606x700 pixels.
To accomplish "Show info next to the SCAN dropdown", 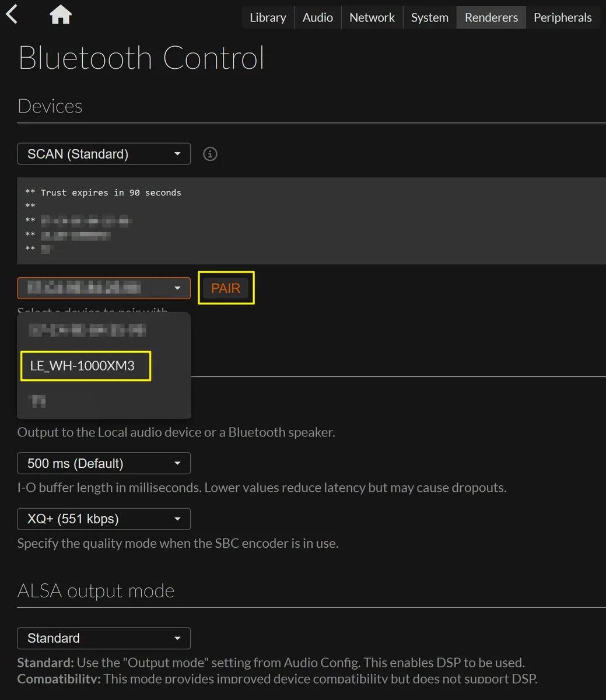I will tap(210, 154).
